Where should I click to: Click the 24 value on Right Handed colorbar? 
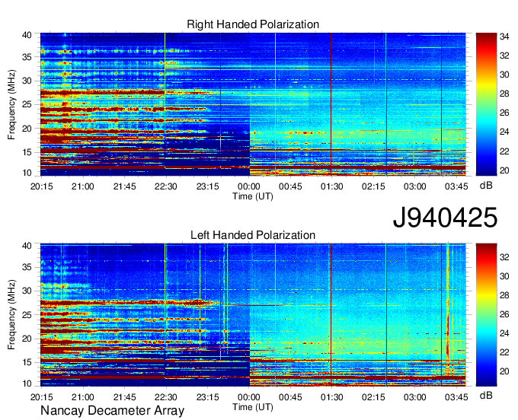tap(504, 132)
